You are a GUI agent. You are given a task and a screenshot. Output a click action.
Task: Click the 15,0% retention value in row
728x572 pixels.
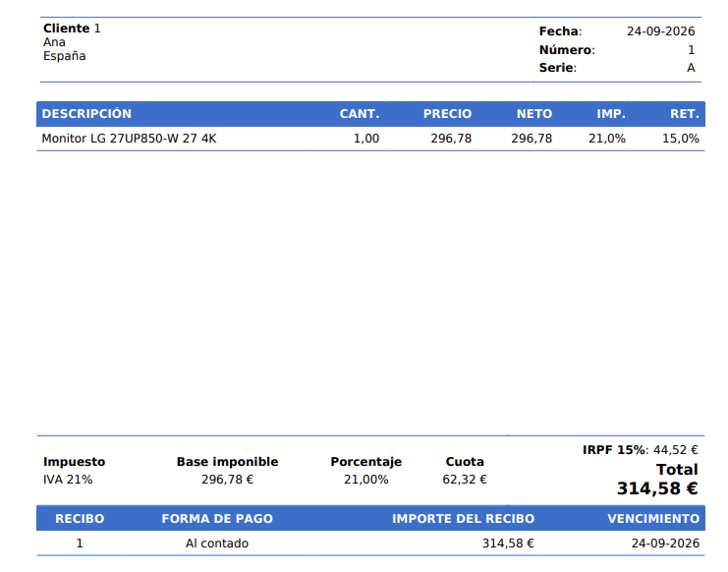click(681, 139)
